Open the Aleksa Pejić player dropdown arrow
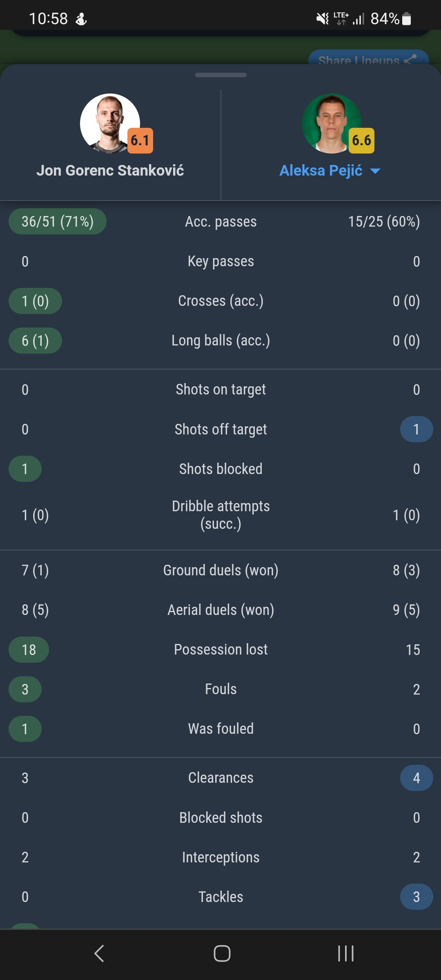Viewport: 441px width, 980px height. (x=375, y=171)
